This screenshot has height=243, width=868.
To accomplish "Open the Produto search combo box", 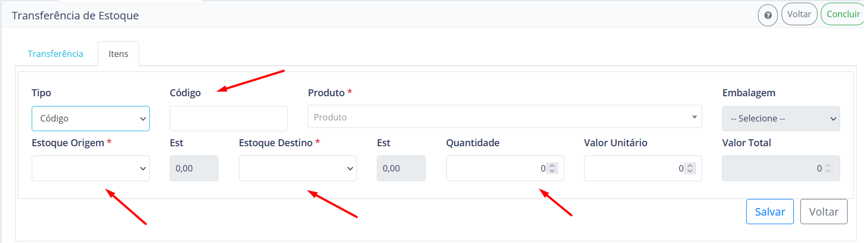I will click(505, 117).
